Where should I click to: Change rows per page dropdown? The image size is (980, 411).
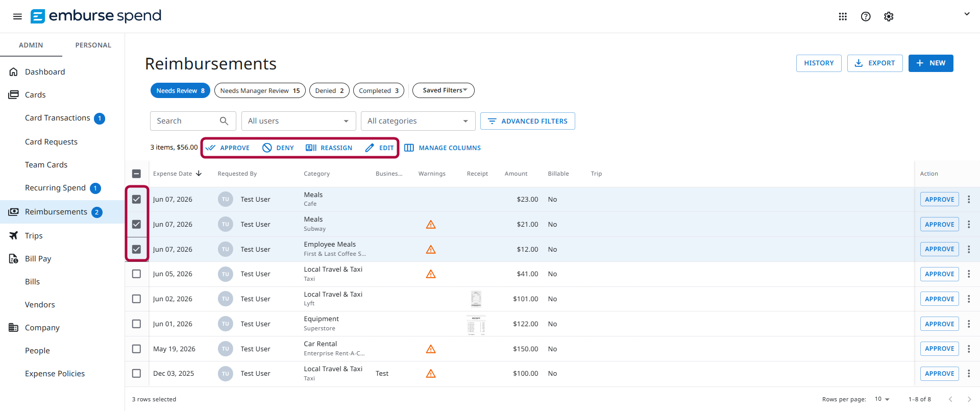pyautogui.click(x=882, y=399)
